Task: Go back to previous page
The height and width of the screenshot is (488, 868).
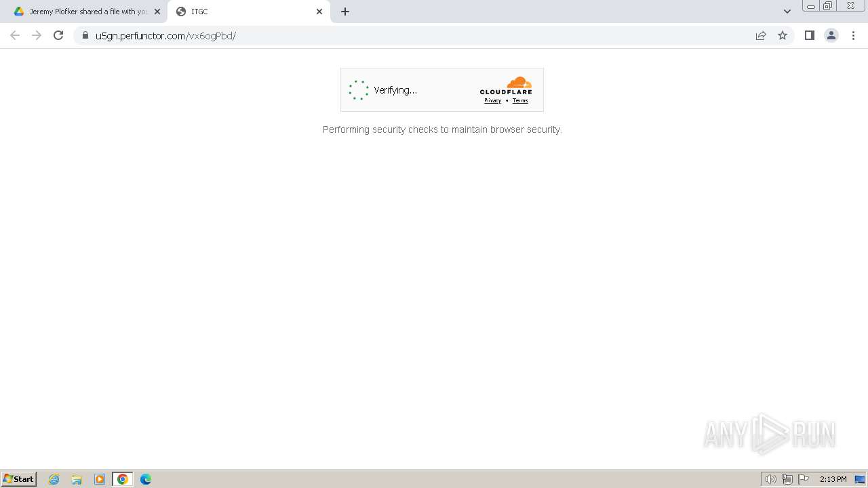Action: (x=15, y=35)
